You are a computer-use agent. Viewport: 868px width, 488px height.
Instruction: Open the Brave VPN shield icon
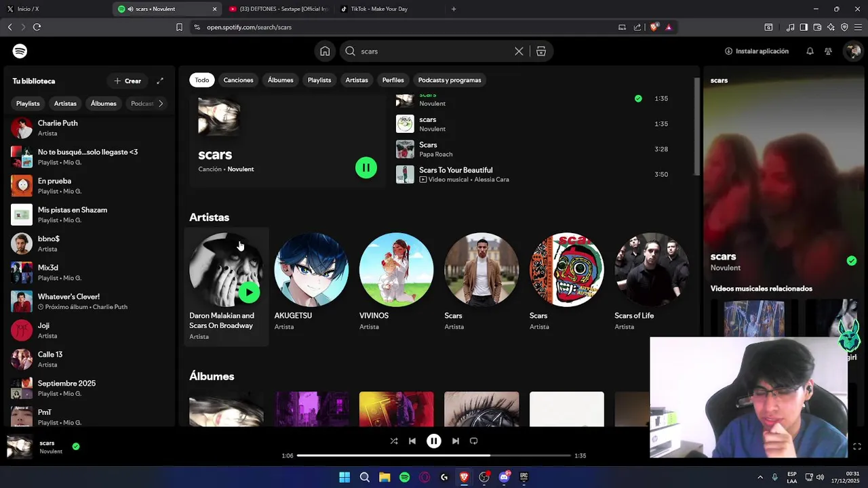(x=844, y=27)
